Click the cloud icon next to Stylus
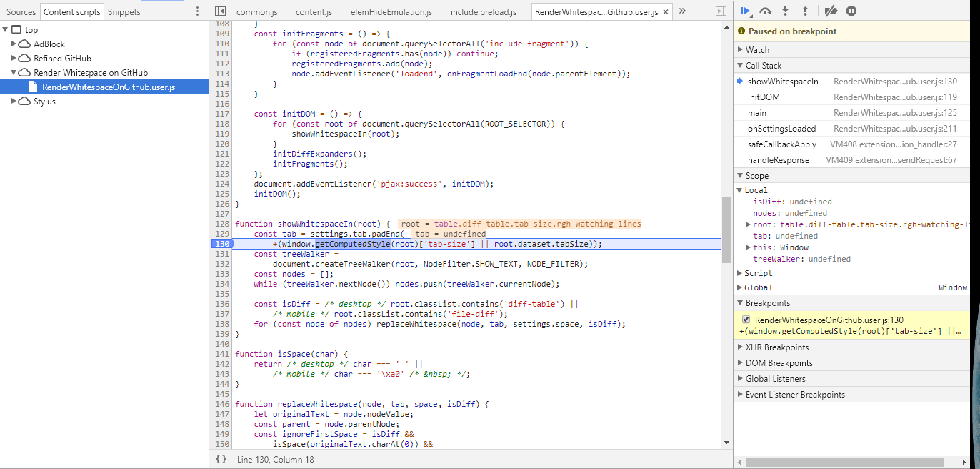This screenshot has height=469, width=980. point(24,102)
